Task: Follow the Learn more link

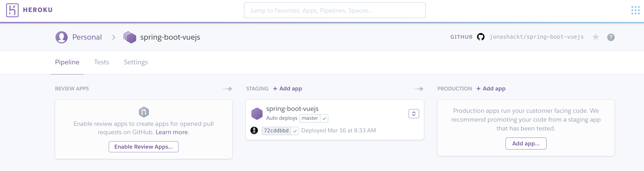Action: point(172,132)
